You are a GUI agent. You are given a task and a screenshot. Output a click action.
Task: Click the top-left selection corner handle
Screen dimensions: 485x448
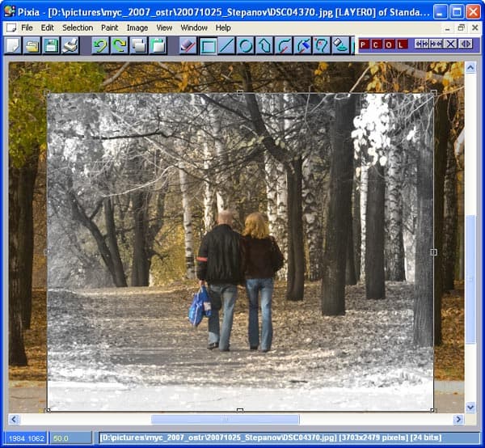click(47, 92)
